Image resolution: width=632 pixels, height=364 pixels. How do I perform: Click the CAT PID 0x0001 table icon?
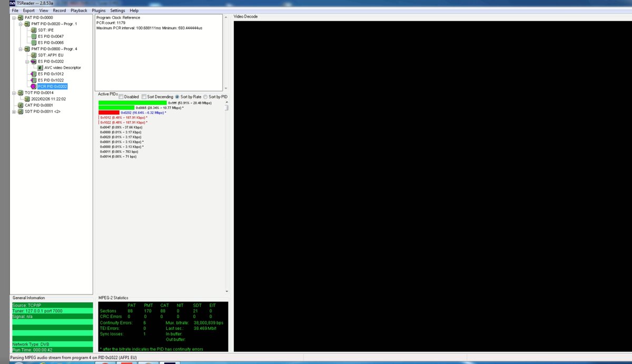(21, 105)
